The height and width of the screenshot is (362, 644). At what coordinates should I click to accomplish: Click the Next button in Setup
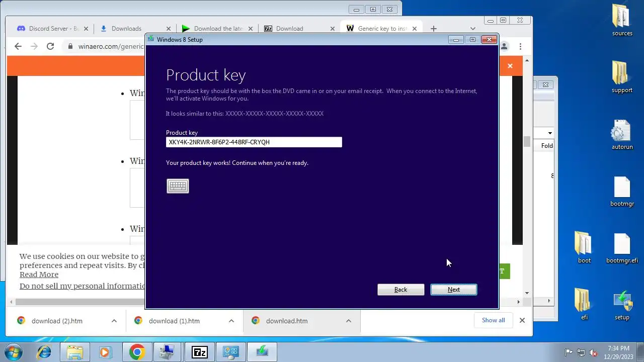tap(454, 290)
